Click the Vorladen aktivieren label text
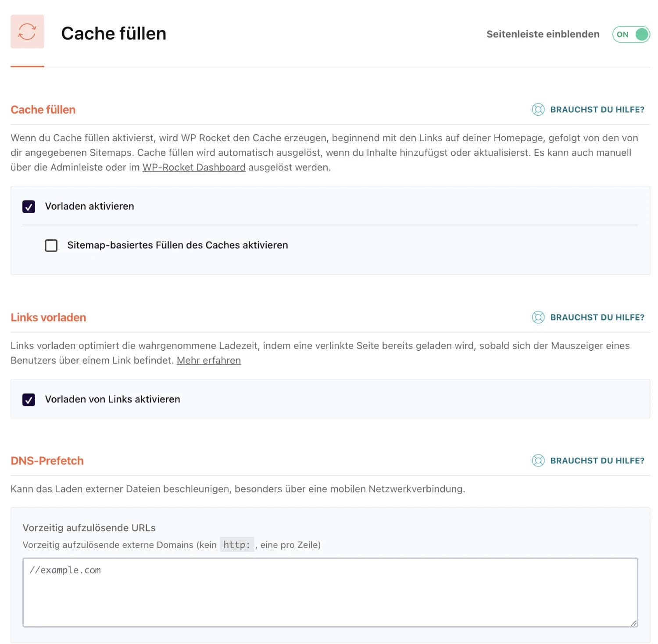This screenshot has height=644, width=658. click(89, 206)
